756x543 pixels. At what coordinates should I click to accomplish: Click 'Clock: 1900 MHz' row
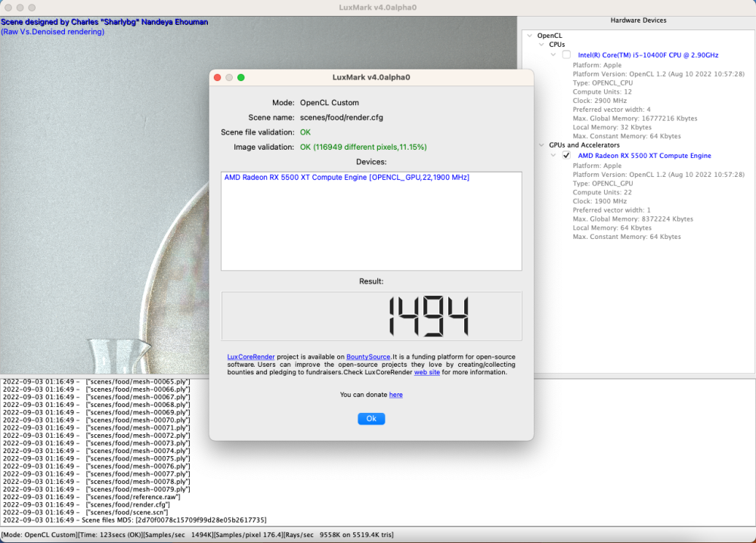pos(600,201)
